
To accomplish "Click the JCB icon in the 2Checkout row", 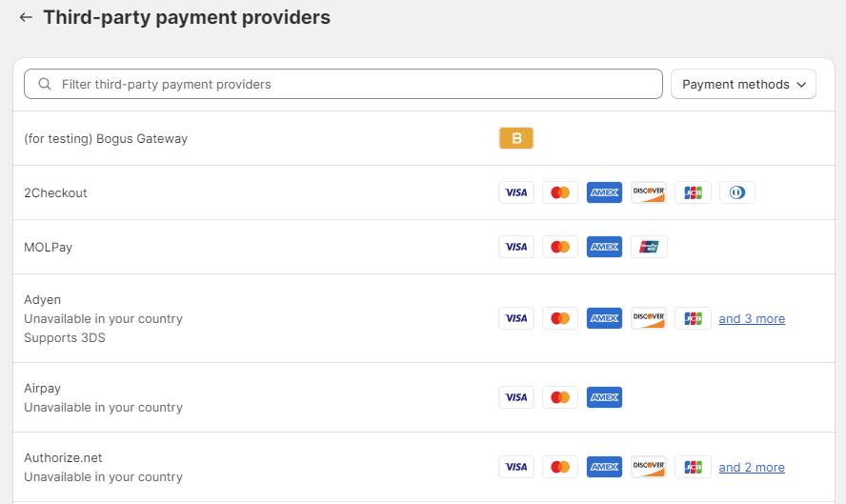I will click(x=693, y=192).
